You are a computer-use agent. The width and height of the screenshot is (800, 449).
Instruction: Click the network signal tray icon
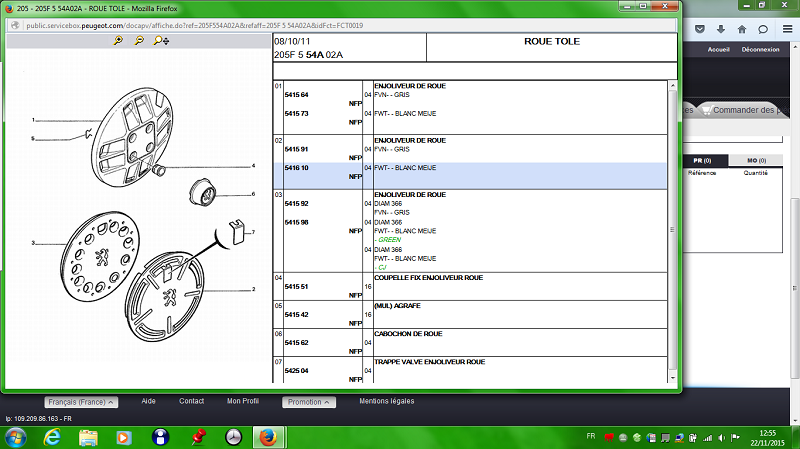pos(708,438)
